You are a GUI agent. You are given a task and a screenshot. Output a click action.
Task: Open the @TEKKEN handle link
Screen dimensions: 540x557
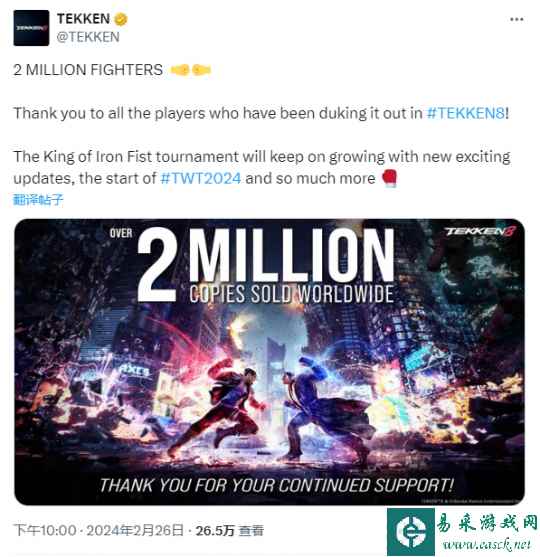click(88, 37)
